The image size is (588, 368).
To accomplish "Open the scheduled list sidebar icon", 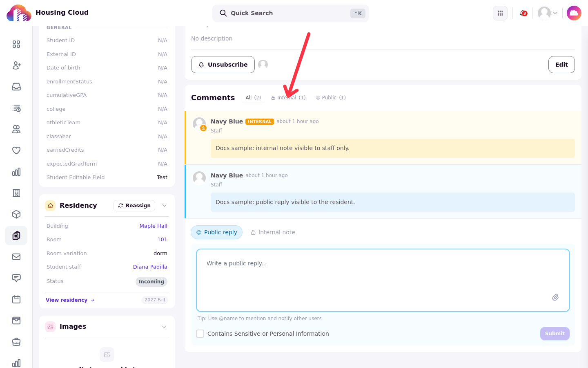I will tap(16, 108).
